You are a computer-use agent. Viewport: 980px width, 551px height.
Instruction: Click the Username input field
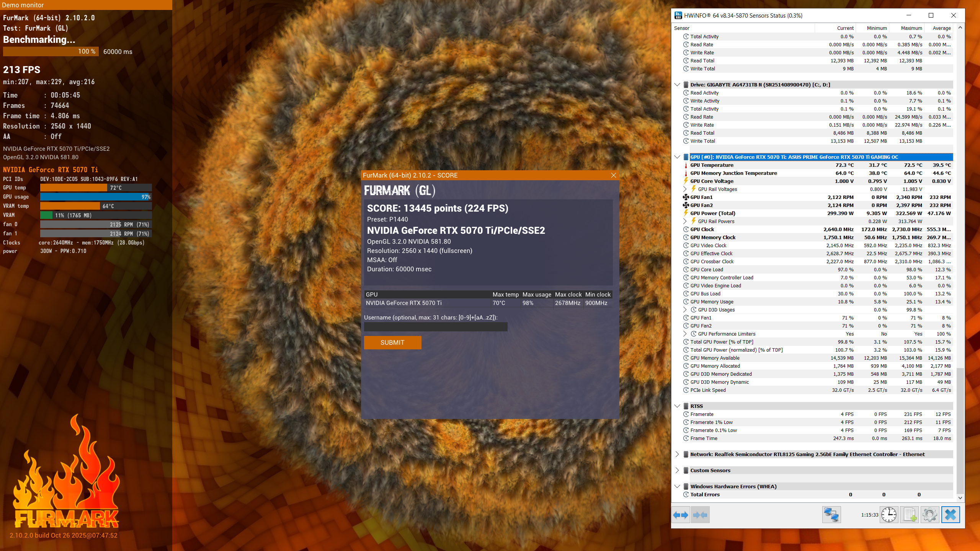[436, 327]
